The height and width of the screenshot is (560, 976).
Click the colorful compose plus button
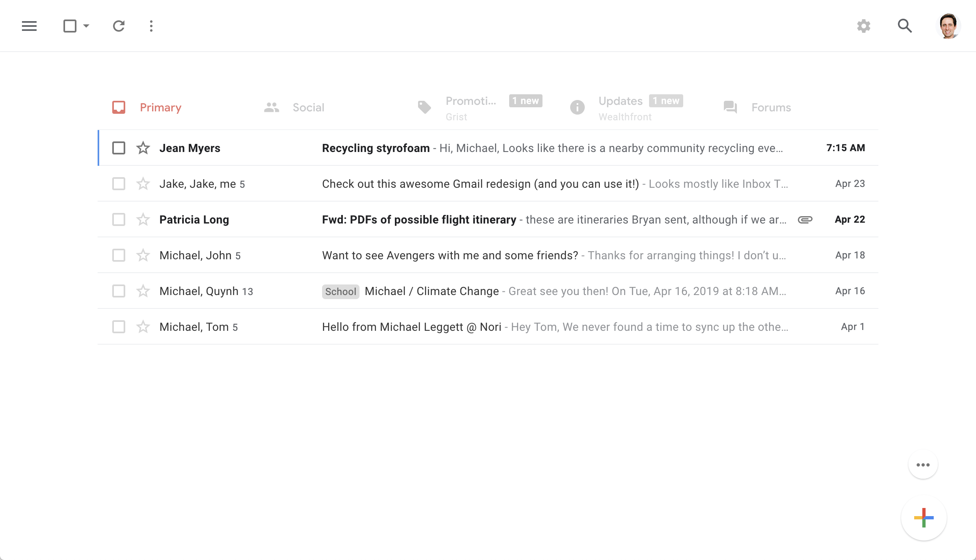[924, 518]
